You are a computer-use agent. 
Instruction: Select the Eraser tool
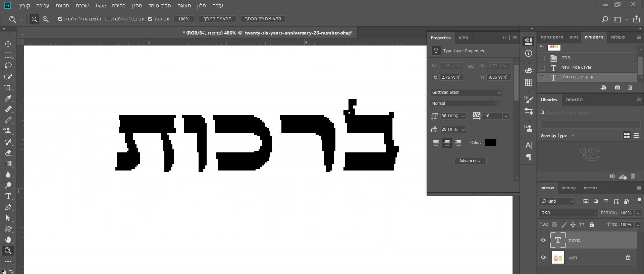[8, 153]
